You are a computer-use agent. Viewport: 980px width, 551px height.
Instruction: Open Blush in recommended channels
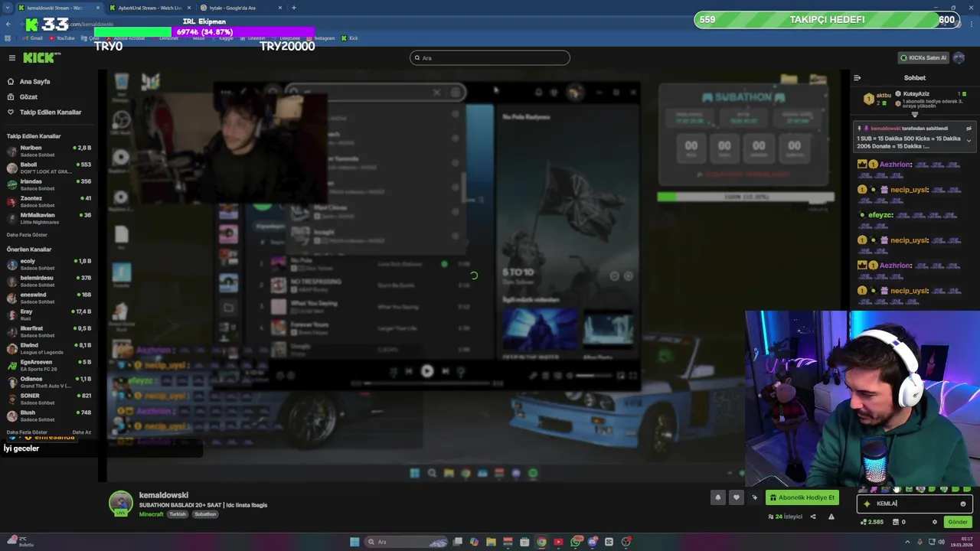tap(48, 416)
